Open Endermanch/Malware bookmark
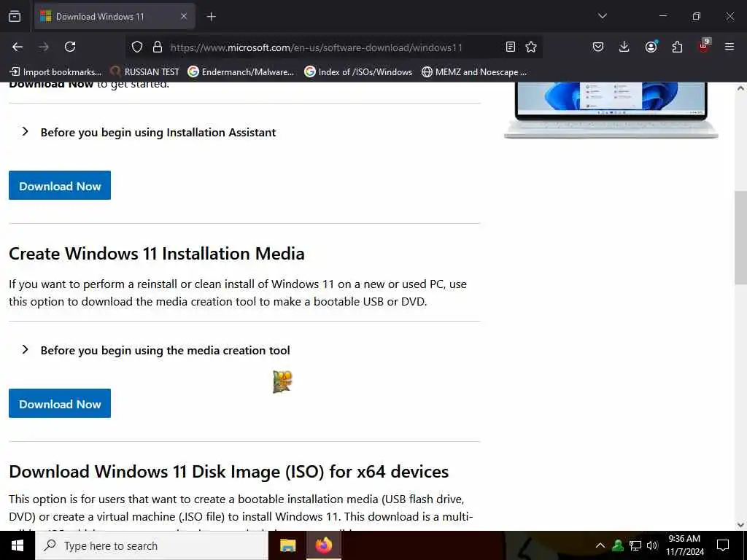This screenshot has width=747, height=560. (241, 72)
